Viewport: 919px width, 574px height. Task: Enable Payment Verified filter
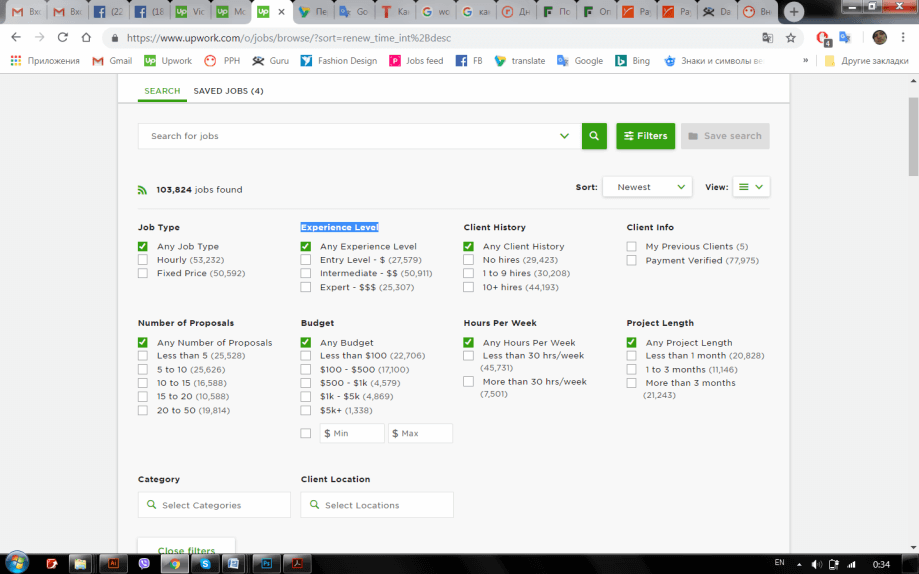631,260
